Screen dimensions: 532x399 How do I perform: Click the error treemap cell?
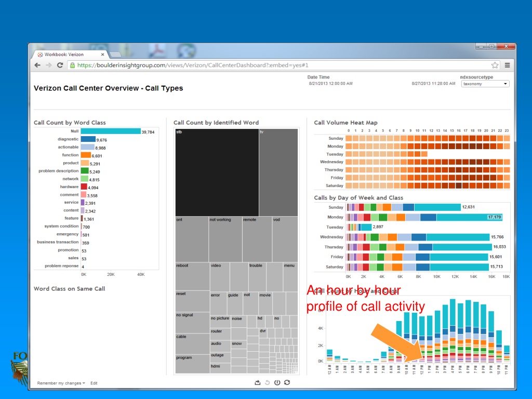click(219, 303)
